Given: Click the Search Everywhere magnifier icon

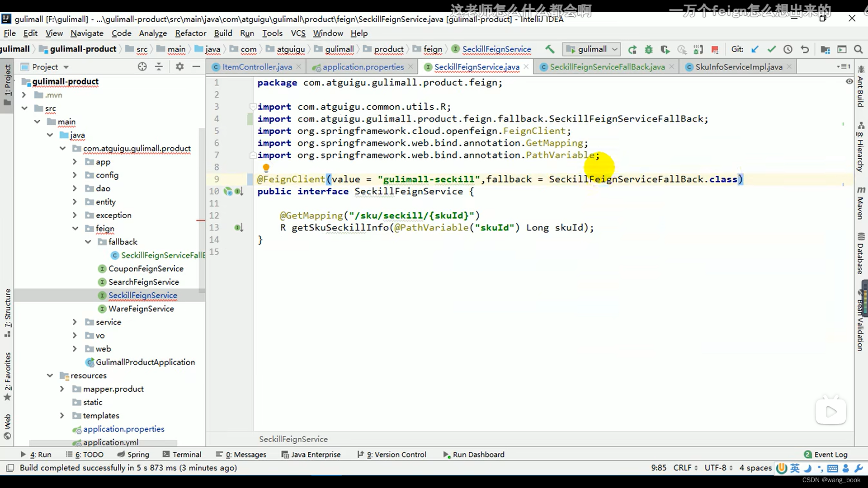Looking at the screenshot, I should (858, 49).
